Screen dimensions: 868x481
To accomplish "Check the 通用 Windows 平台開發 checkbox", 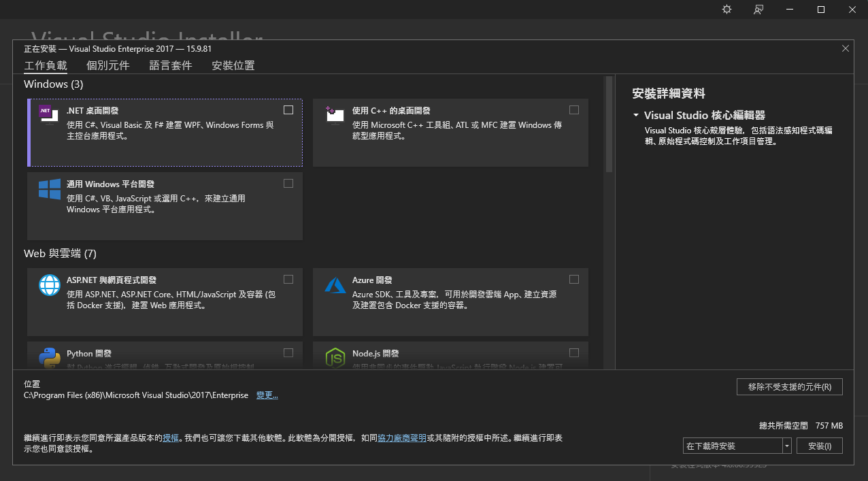I will (x=288, y=183).
